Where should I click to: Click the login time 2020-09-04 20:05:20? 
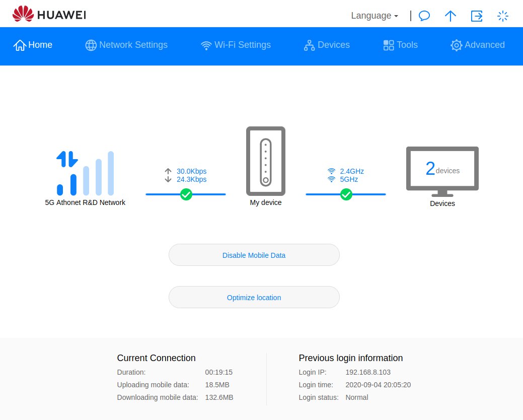coord(378,385)
